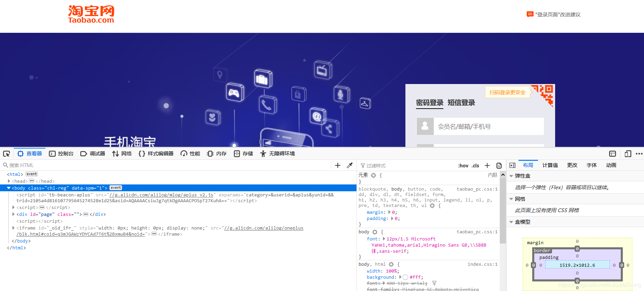Viewport: 644px width, 291px height.
Task: Collapse the 网格 section
Action: point(511,199)
